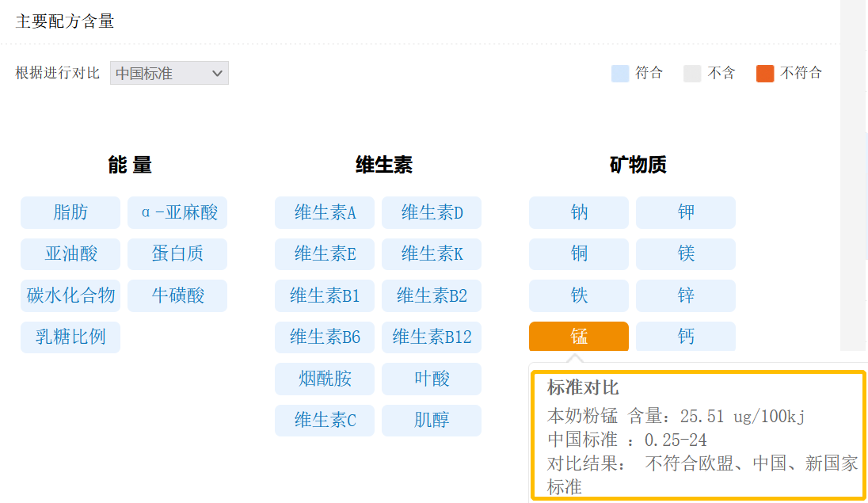868x503 pixels.
Task: Click the orange 不符合 legend swatch
Action: click(x=765, y=74)
